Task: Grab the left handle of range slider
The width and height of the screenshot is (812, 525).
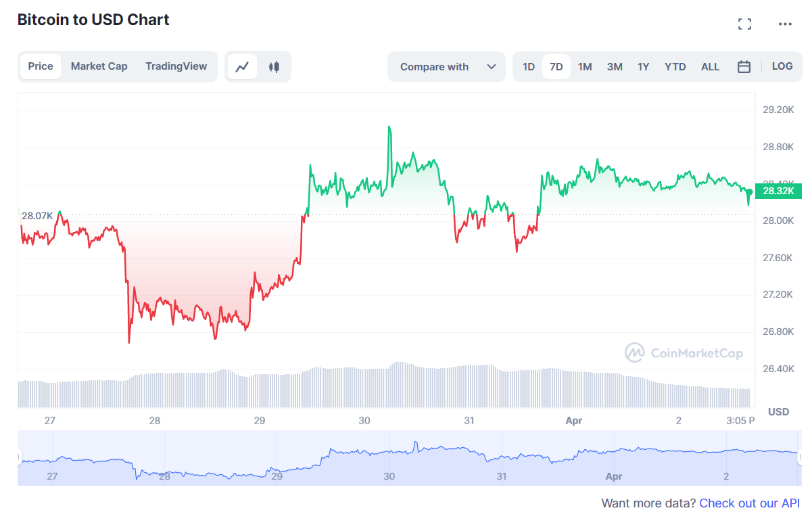Action: 20,457
